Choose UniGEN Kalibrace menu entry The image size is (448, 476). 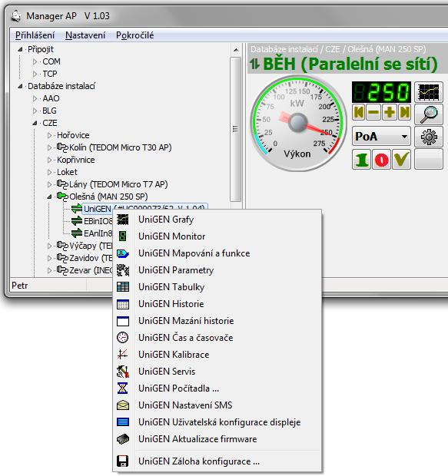(217, 354)
